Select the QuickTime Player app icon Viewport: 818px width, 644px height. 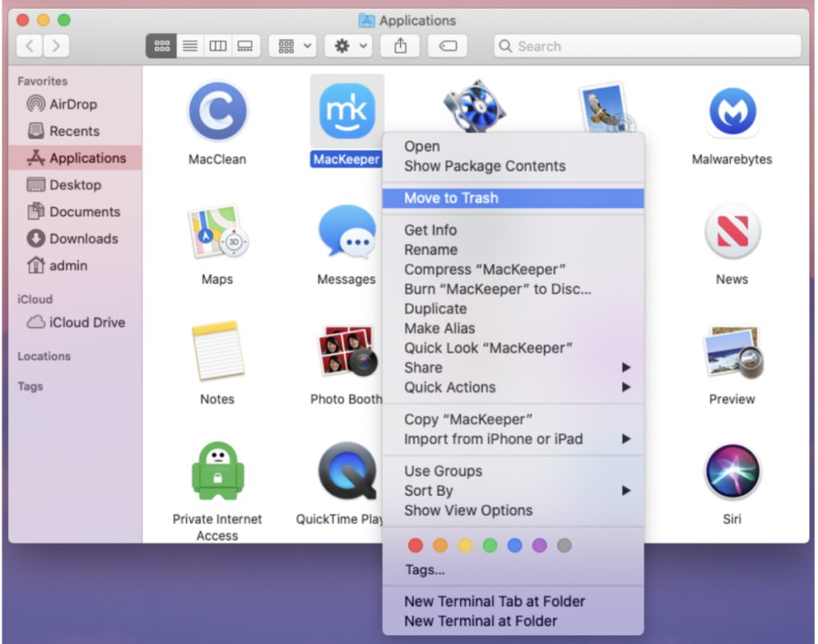pyautogui.click(x=348, y=471)
